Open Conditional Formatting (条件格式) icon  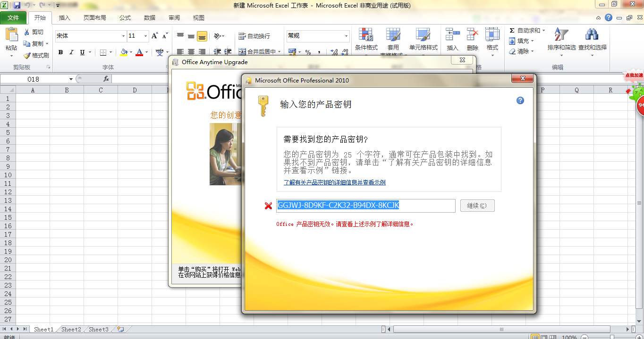pos(366,35)
